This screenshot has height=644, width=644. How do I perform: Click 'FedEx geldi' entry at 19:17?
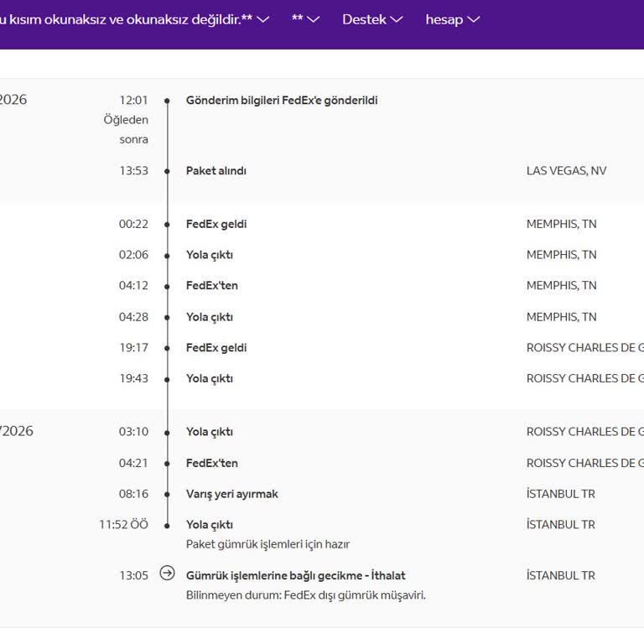[216, 348]
